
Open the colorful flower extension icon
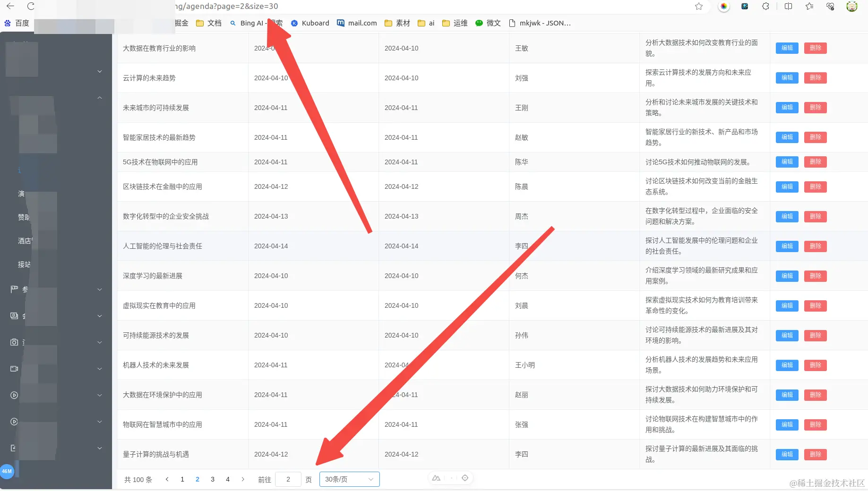[x=723, y=6]
